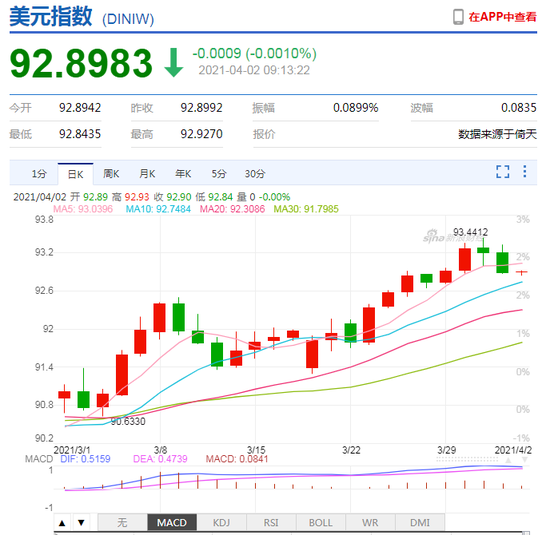The image size is (550, 535).
Task: Select the RSI indicator button
Action: point(271,523)
